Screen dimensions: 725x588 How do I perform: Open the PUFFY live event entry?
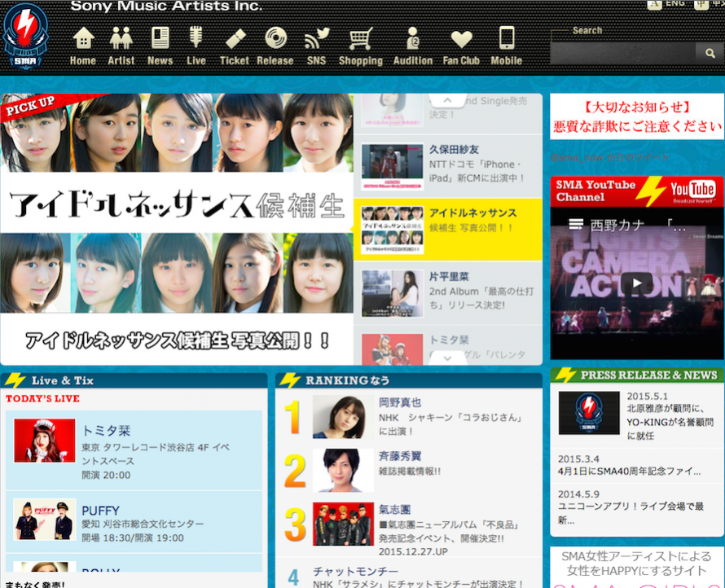tap(134, 521)
